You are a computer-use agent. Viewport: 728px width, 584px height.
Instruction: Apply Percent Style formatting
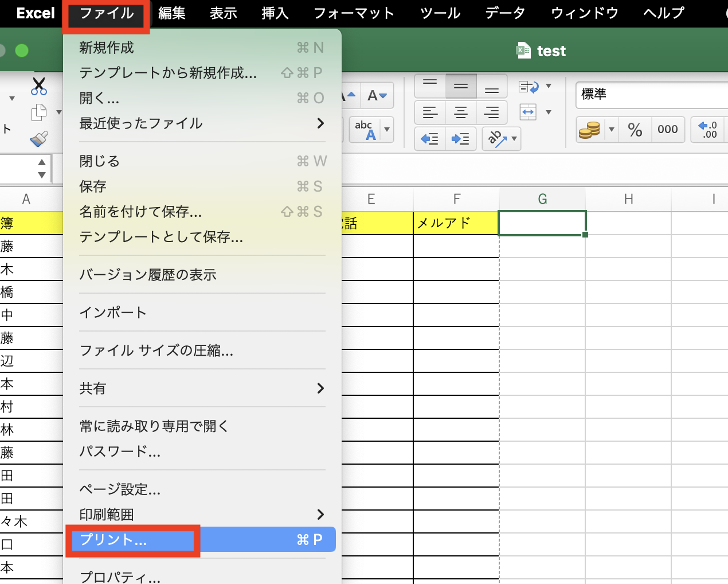tap(635, 130)
